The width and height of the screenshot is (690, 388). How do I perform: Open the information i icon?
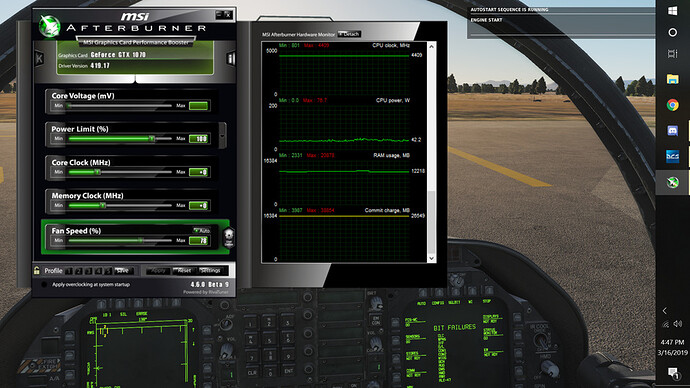pos(231,59)
